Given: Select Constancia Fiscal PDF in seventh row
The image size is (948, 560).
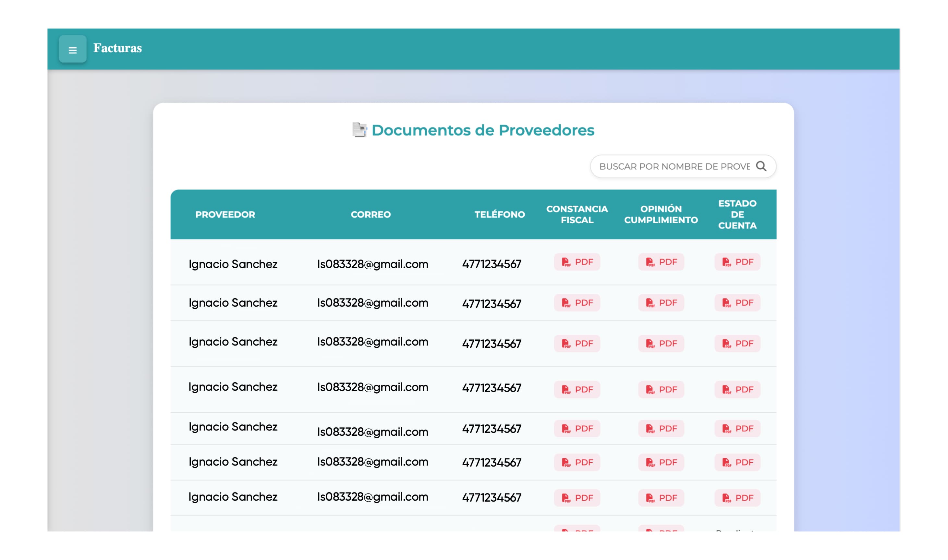Looking at the screenshot, I should coord(577,498).
